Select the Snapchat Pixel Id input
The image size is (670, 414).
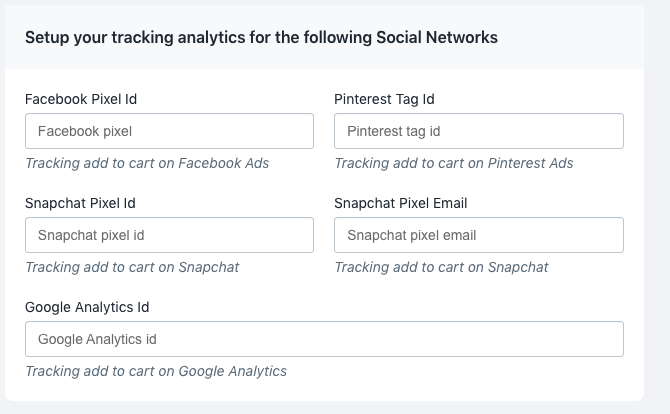click(x=169, y=235)
